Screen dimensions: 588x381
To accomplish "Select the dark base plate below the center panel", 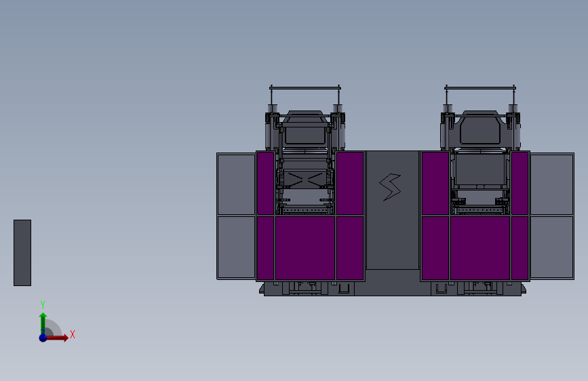I will (392, 283).
